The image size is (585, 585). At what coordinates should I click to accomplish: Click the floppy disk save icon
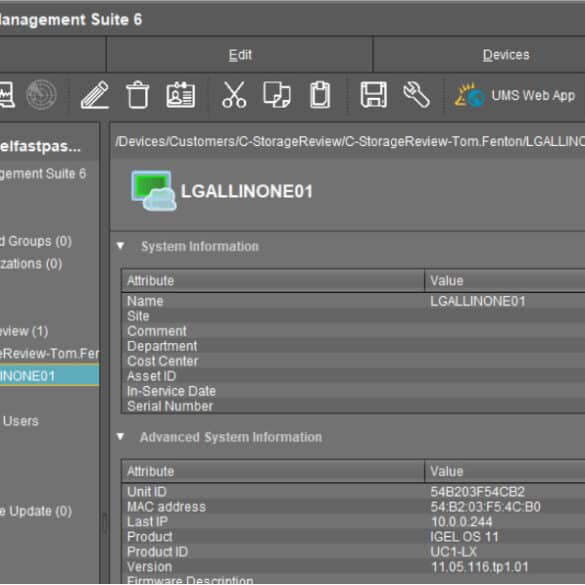373,95
